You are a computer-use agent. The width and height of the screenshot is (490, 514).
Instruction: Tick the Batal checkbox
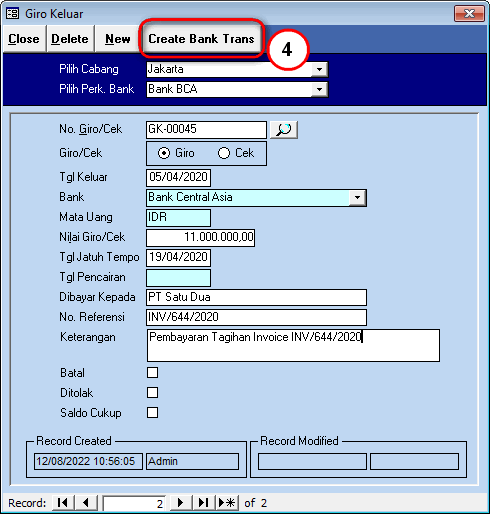pyautogui.click(x=153, y=373)
